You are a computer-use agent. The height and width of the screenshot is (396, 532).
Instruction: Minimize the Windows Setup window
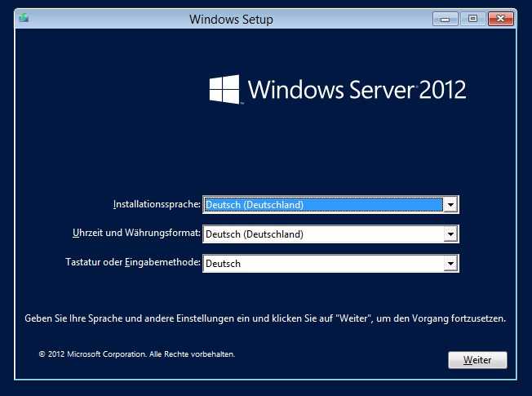pyautogui.click(x=445, y=18)
